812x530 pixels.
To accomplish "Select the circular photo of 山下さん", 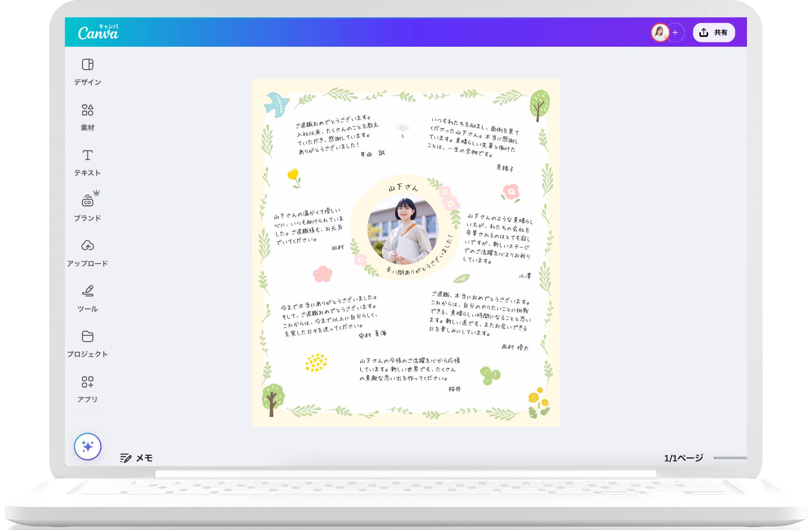I will (401, 232).
